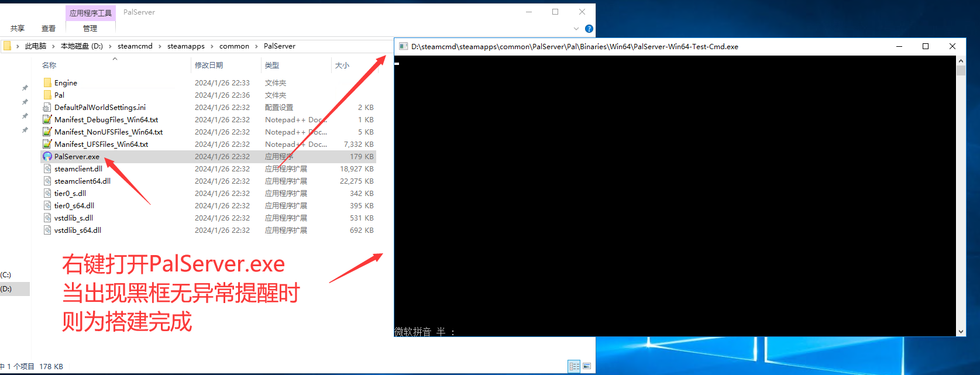The width and height of the screenshot is (980, 375).
Task: Open the 共享 ribbon tab
Action: [x=18, y=28]
